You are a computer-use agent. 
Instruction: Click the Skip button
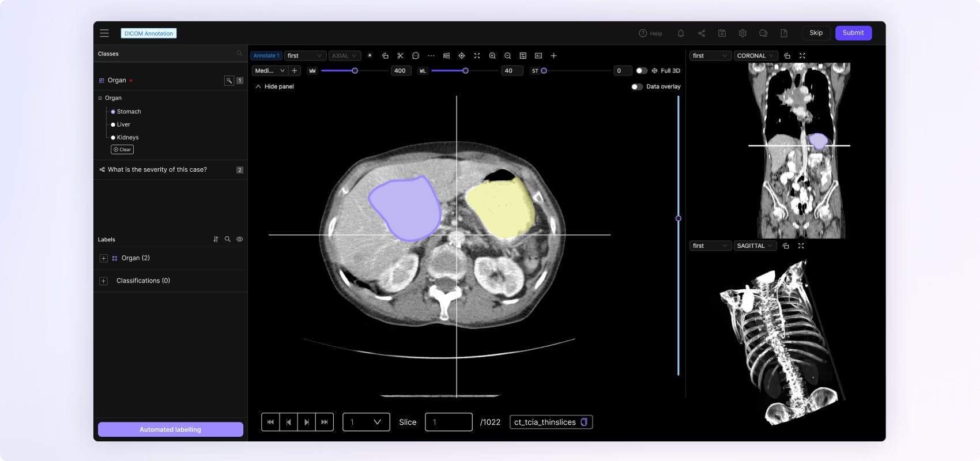coord(816,33)
